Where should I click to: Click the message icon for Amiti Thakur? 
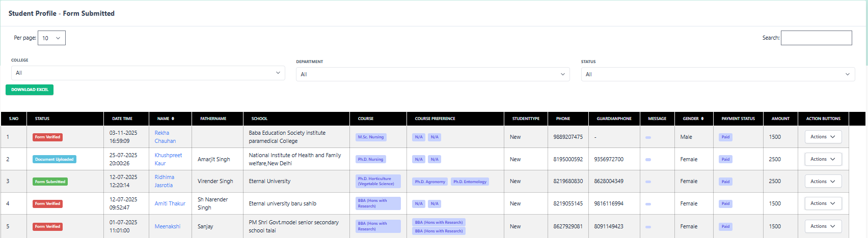point(648,204)
